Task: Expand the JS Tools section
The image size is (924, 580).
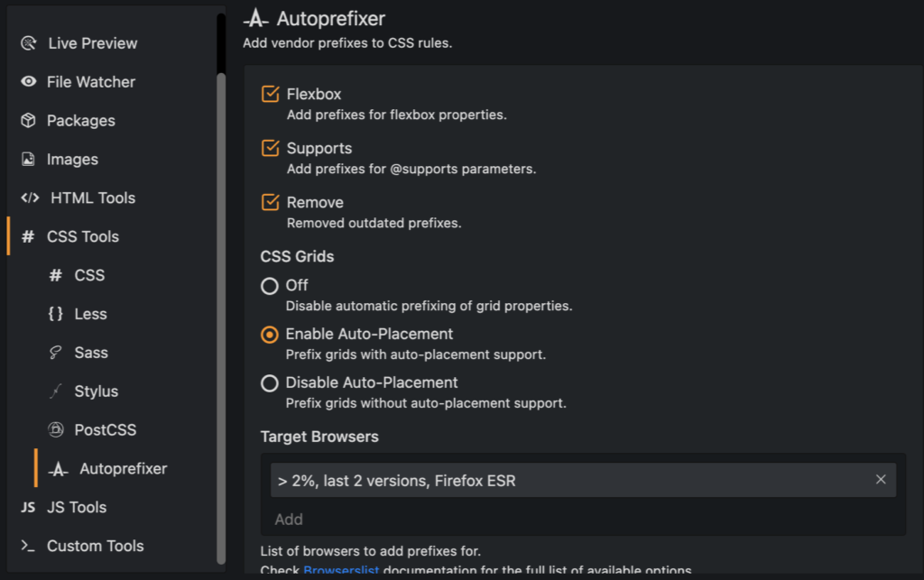Action: (x=77, y=507)
